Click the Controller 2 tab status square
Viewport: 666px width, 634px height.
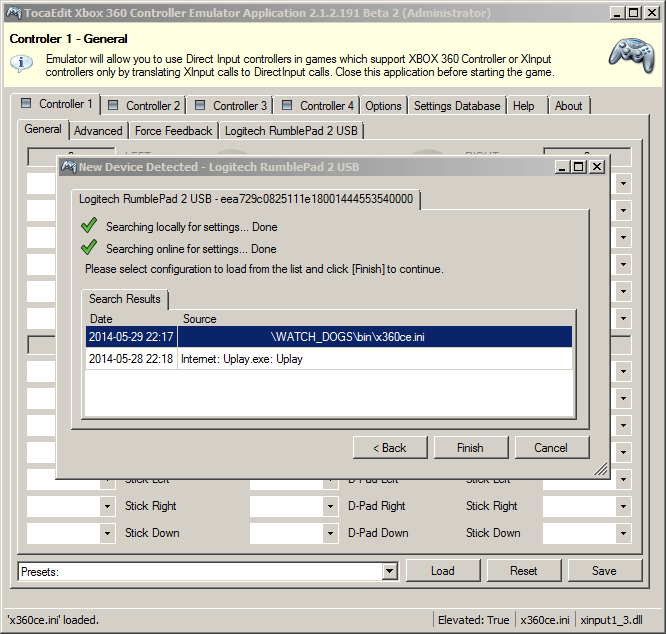[x=113, y=105]
